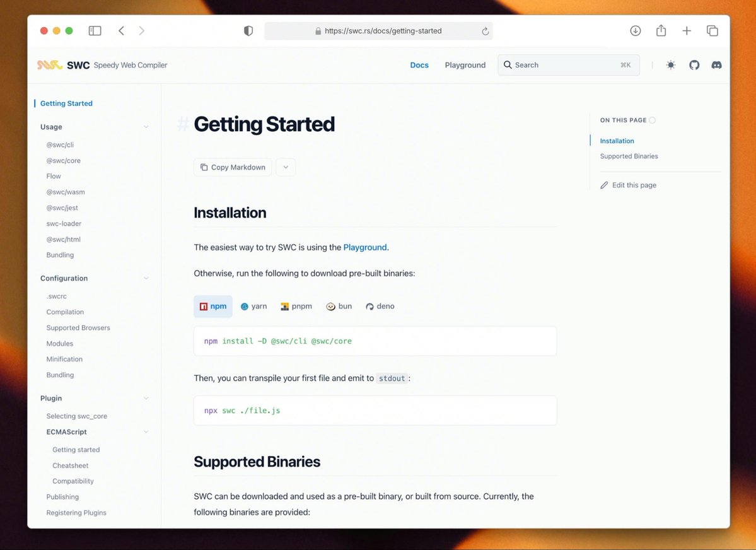The height and width of the screenshot is (550, 756).
Task: Open Bundling under the Configuration section
Action: coord(60,375)
